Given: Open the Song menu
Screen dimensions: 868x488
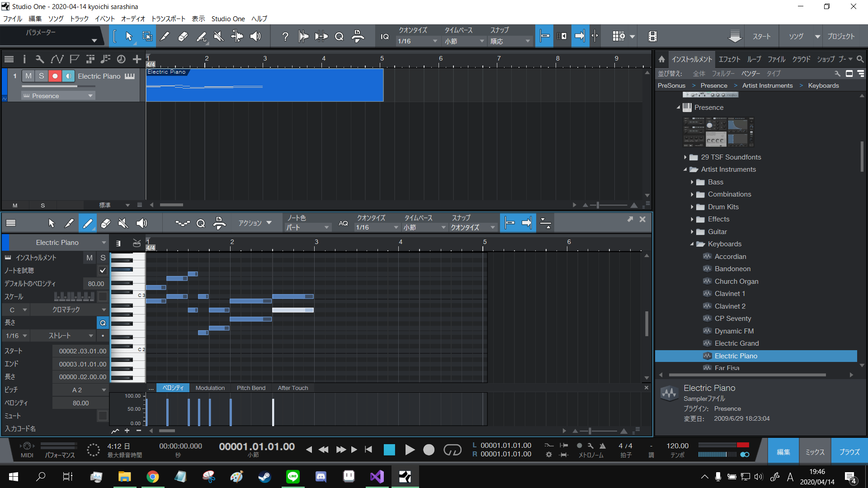Looking at the screenshot, I should point(56,19).
